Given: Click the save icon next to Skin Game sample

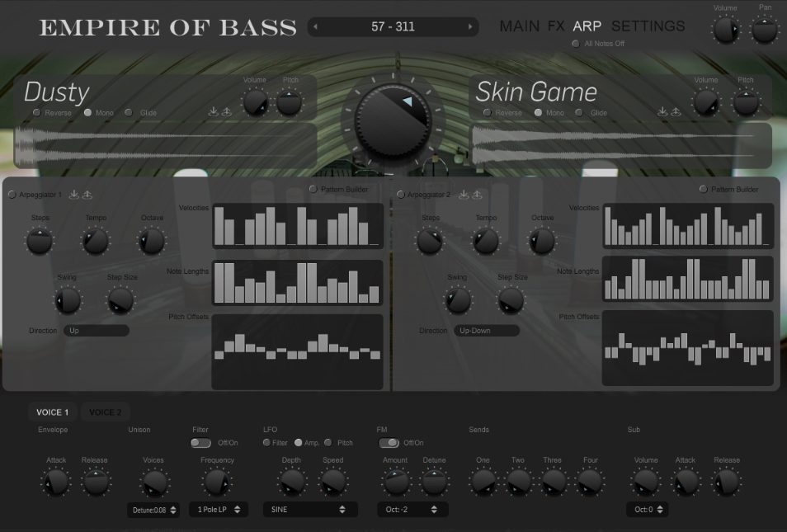Looking at the screenshot, I should [x=660, y=111].
